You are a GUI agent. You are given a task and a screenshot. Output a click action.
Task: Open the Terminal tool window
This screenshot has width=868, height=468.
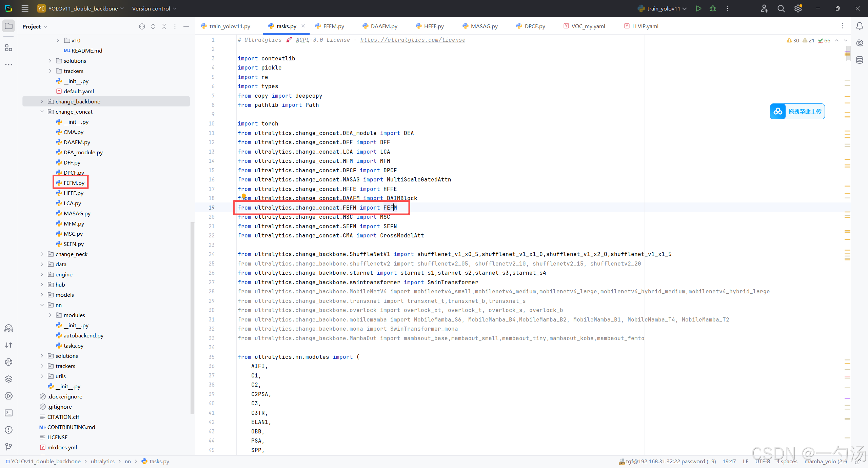coord(8,413)
